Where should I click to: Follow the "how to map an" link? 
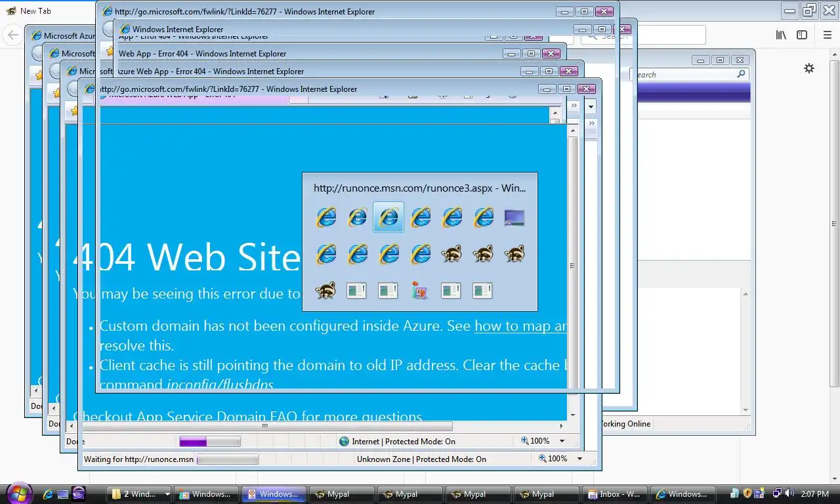pos(520,326)
